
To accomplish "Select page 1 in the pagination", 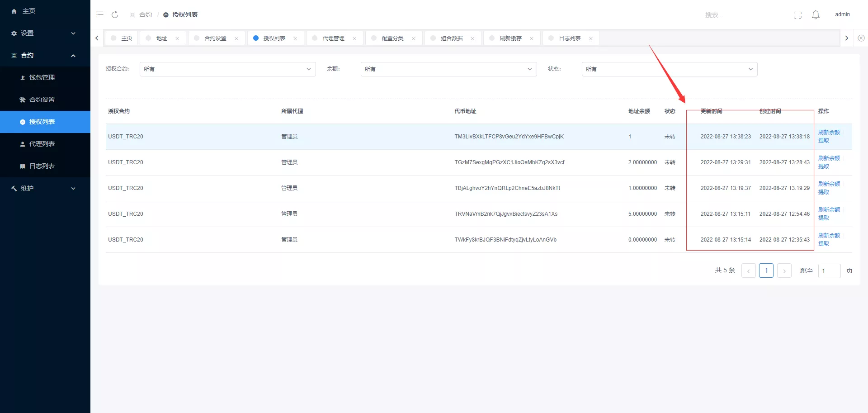I will point(766,270).
